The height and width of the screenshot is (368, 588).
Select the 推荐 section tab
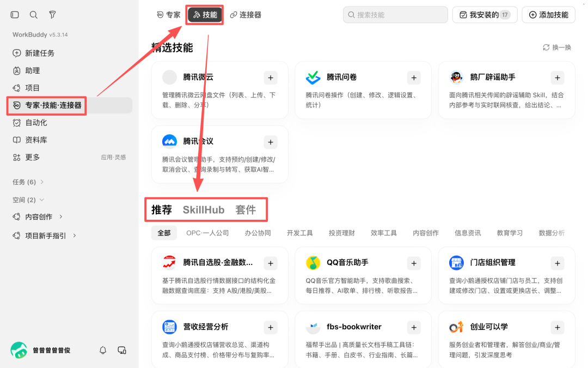[162, 209]
